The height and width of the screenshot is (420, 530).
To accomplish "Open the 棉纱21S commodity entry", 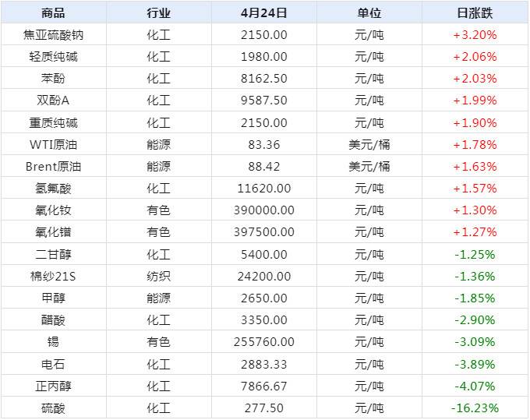I will tap(53, 276).
